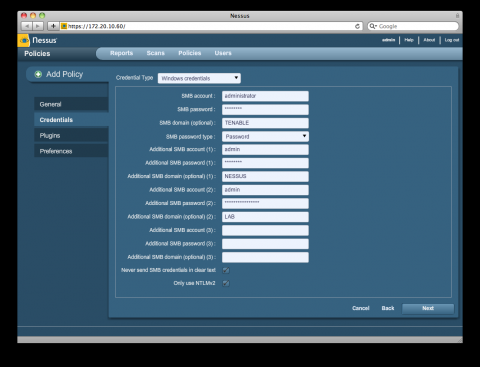The width and height of the screenshot is (480, 367).
Task: Click the add bookmark plus button
Action: (x=53, y=26)
